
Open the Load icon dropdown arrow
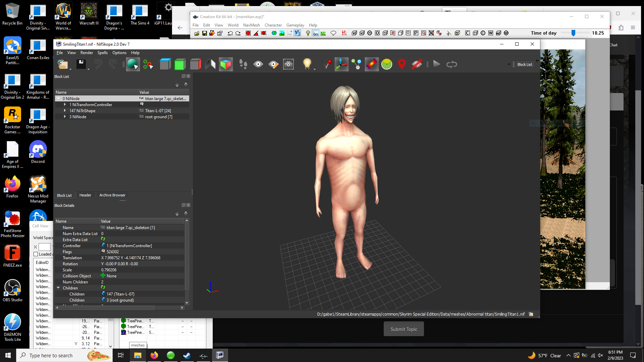coord(70,69)
